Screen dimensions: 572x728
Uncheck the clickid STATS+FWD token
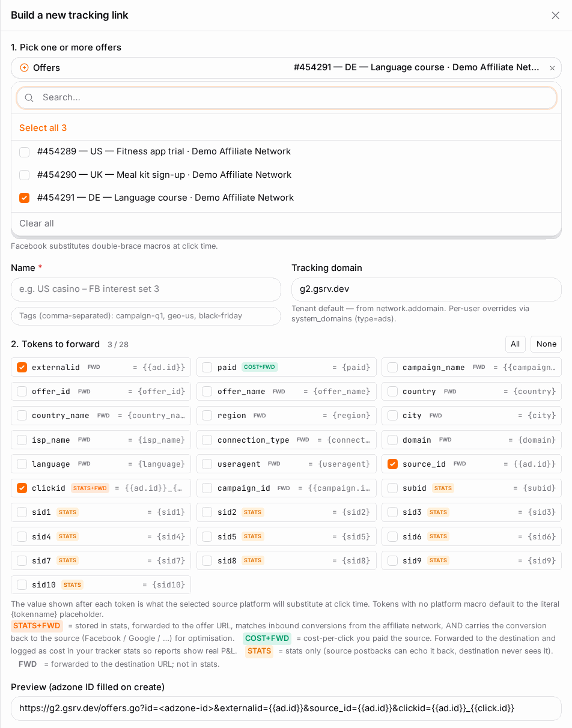tap(22, 488)
